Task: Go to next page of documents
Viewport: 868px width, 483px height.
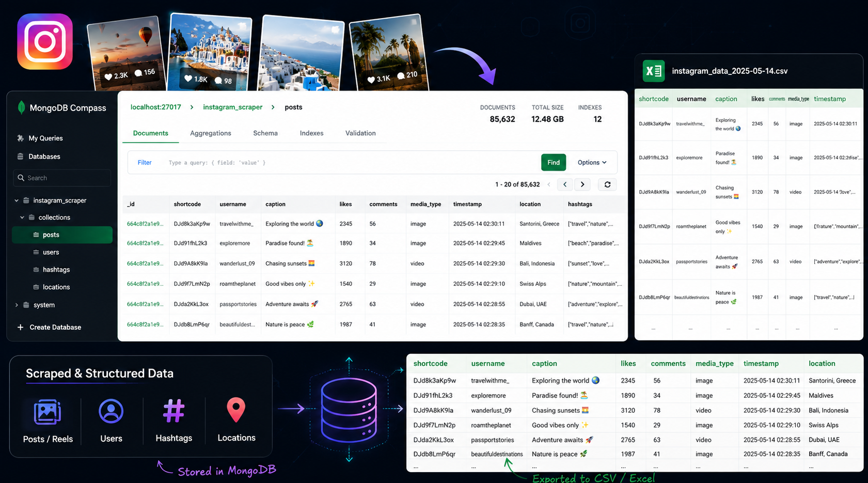Action: pyautogui.click(x=582, y=184)
